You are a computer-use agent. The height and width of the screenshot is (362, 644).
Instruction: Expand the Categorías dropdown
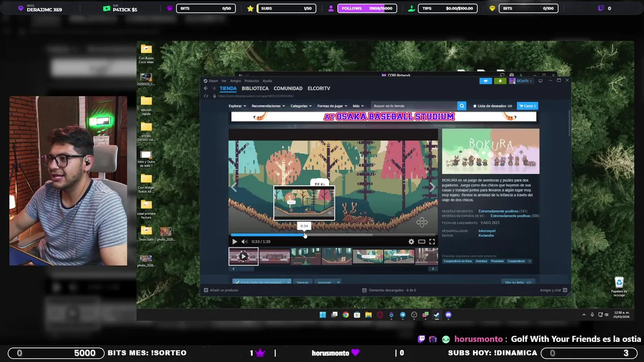click(301, 106)
